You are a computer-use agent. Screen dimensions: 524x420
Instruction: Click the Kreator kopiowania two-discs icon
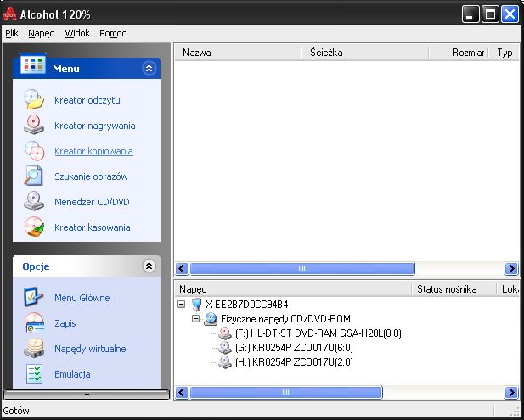coord(35,150)
